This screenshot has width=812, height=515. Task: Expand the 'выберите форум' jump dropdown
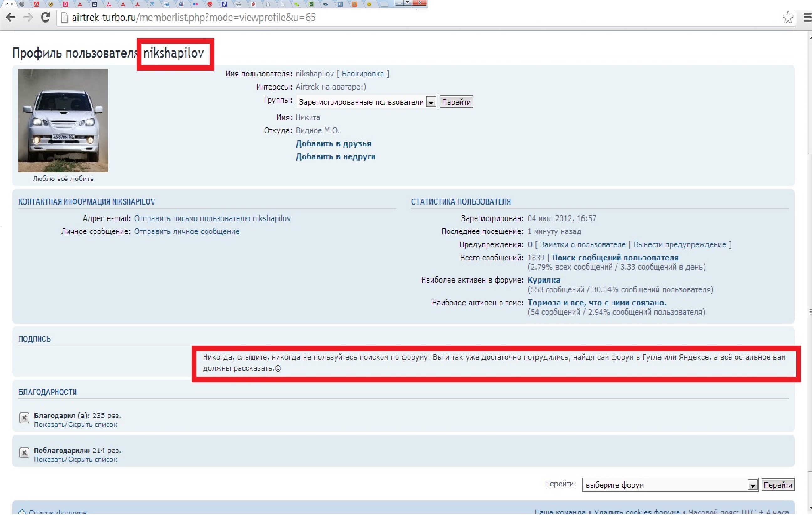(x=752, y=485)
